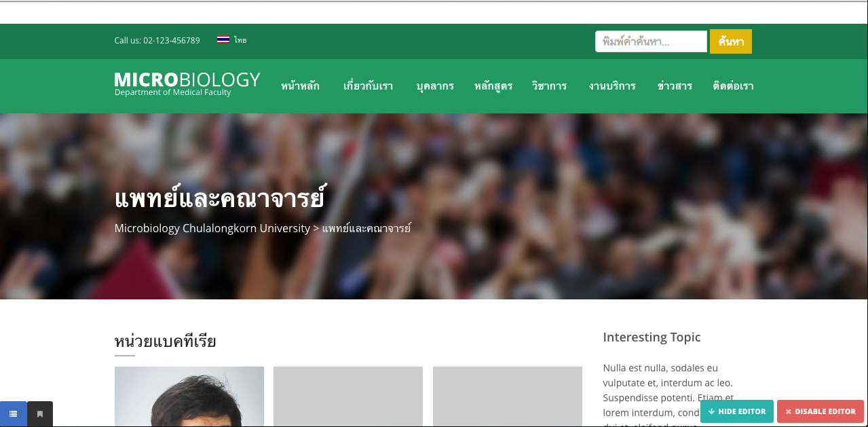Click the staff member portrait photo
The height and width of the screenshot is (427, 868).
pos(189,396)
